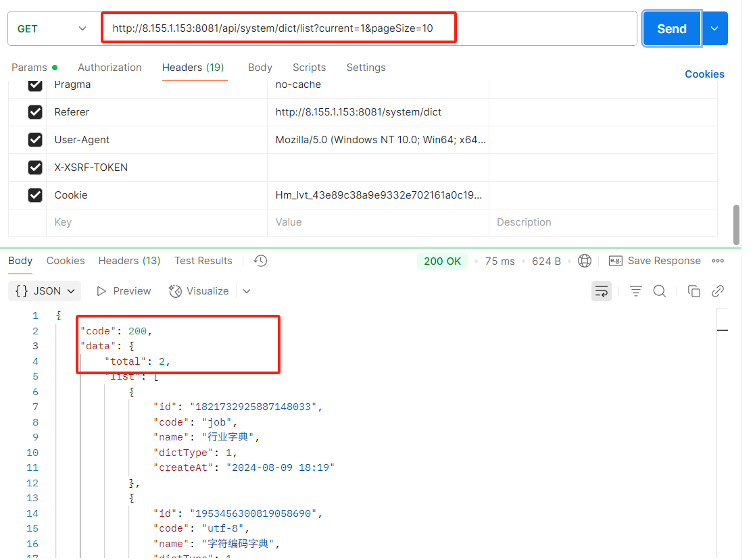Image resolution: width=755 pixels, height=560 pixels.
Task: Click the response link icon
Action: pyautogui.click(x=717, y=291)
